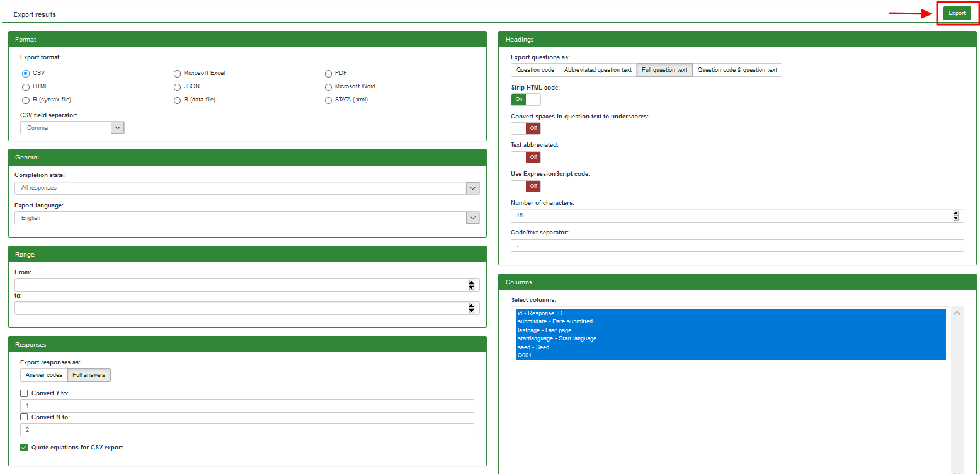Choose Answer codes response option
This screenshot has height=474, width=980.
coord(44,375)
